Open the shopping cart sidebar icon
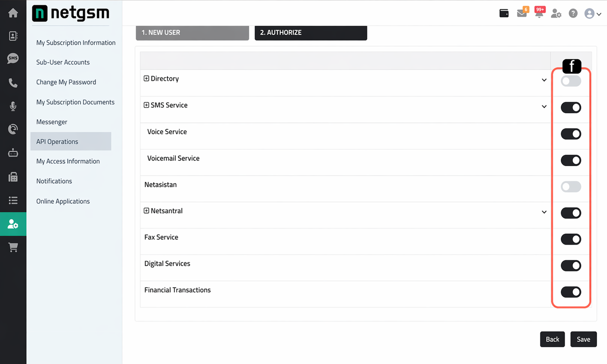This screenshot has width=607, height=364. (x=13, y=247)
